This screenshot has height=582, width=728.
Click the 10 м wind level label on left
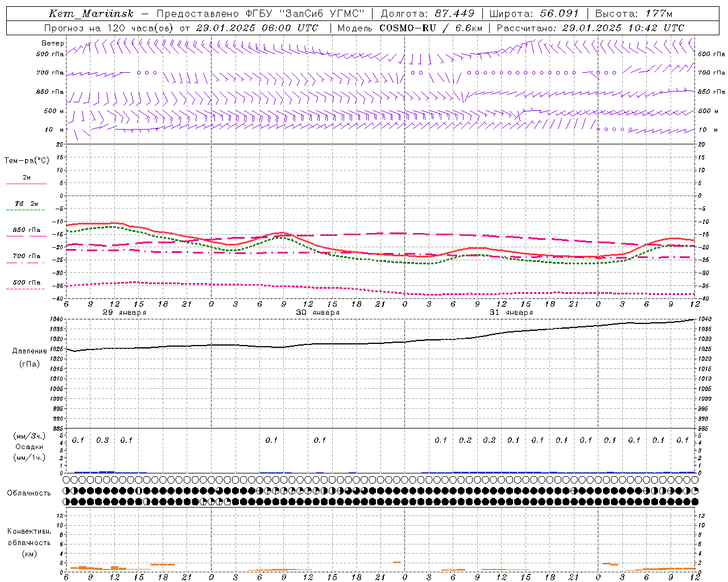tap(54, 130)
